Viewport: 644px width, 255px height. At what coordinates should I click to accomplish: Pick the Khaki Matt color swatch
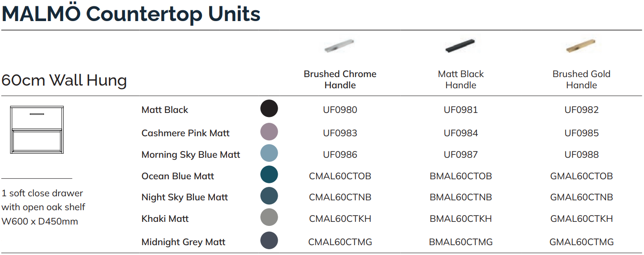point(269,218)
